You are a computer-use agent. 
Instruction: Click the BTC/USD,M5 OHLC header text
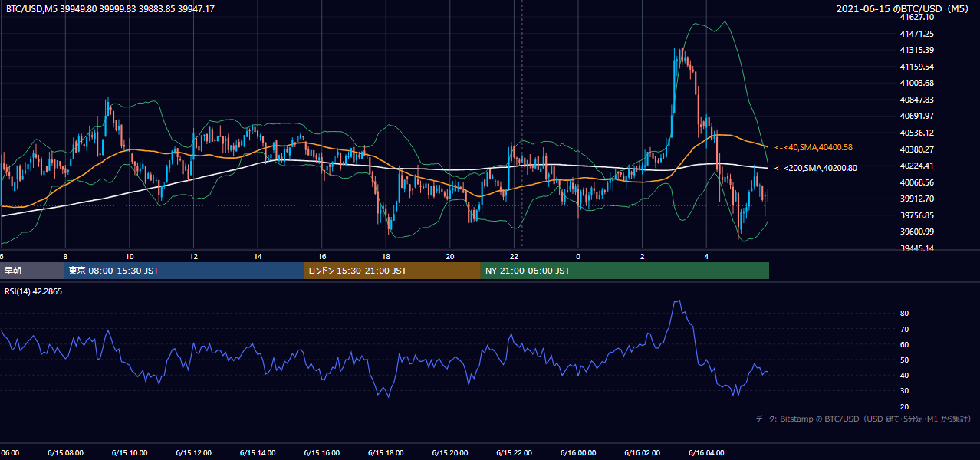coord(110,8)
